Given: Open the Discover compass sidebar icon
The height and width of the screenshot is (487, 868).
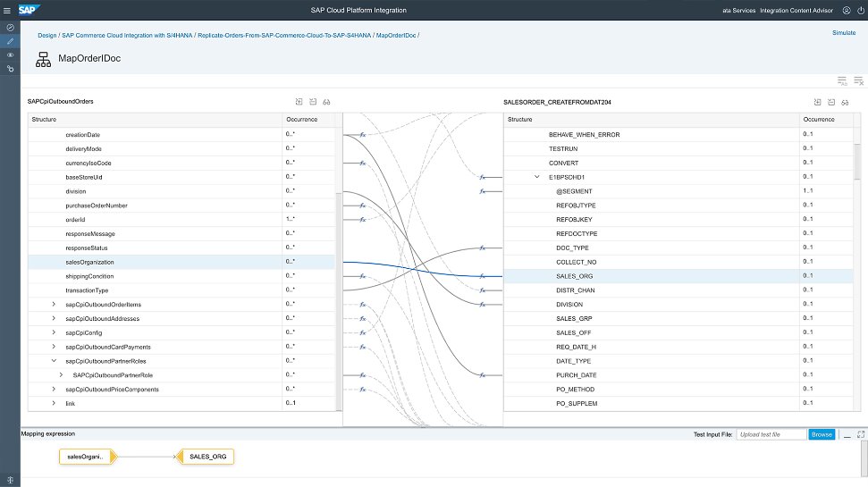Looking at the screenshot, I should 10,27.
